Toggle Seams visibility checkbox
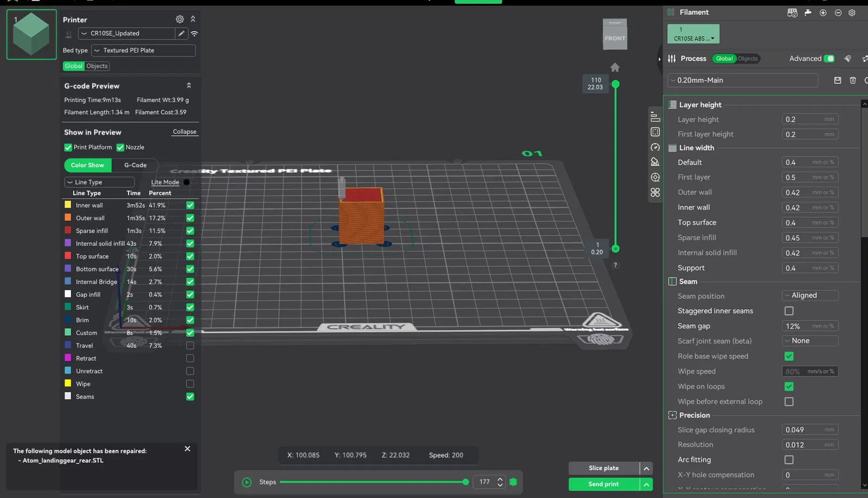Screen dimensions: 868x498 click(190, 397)
